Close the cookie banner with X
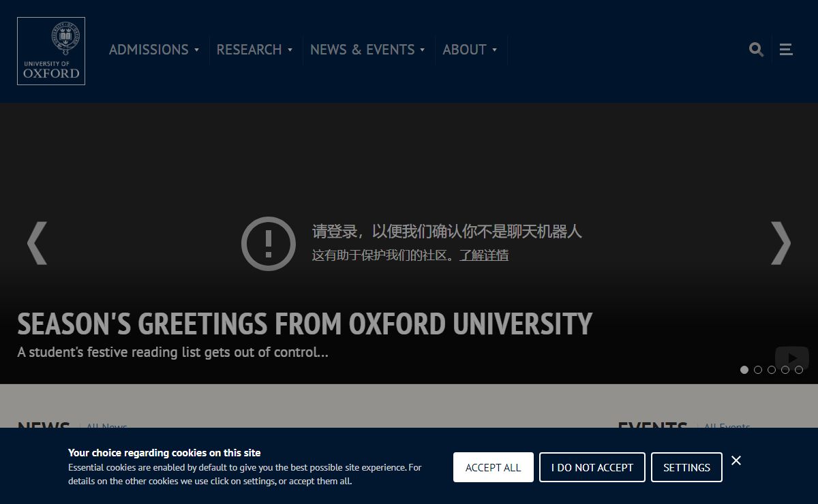 (736, 460)
